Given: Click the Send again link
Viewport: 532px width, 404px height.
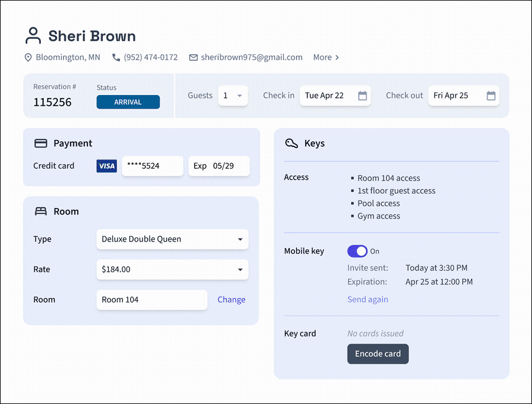Looking at the screenshot, I should pyautogui.click(x=368, y=299).
